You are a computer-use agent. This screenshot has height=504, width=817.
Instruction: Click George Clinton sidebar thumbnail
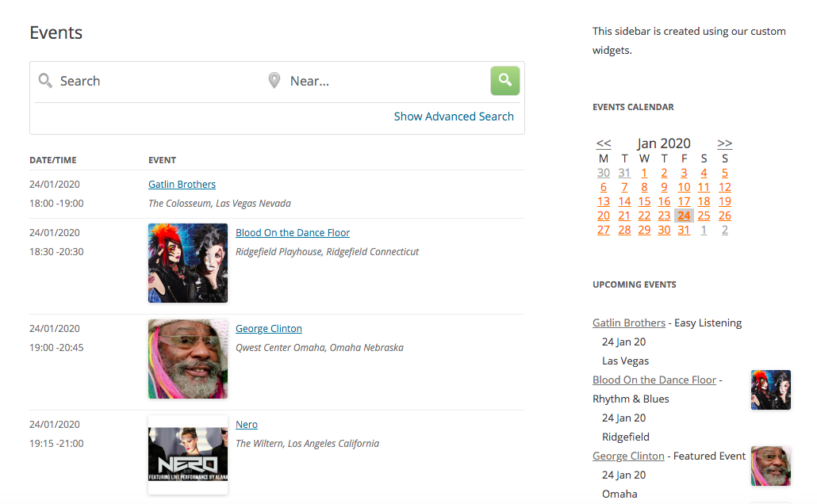pyautogui.click(x=771, y=466)
